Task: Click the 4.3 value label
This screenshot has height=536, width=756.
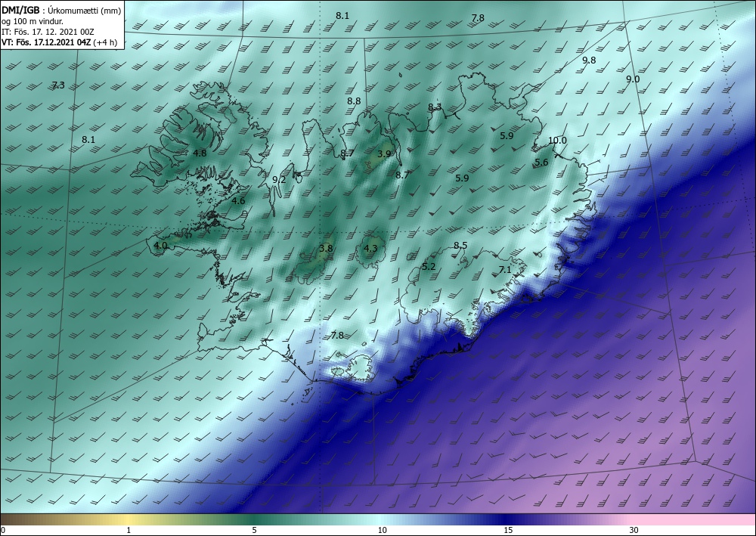Action: 370,249
